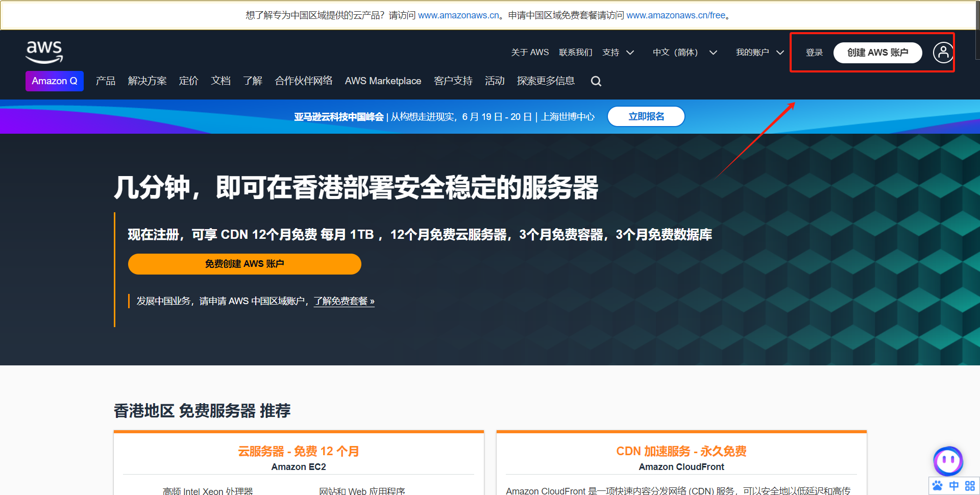The height and width of the screenshot is (495, 980).
Task: Open the 定价 menu
Action: point(188,81)
